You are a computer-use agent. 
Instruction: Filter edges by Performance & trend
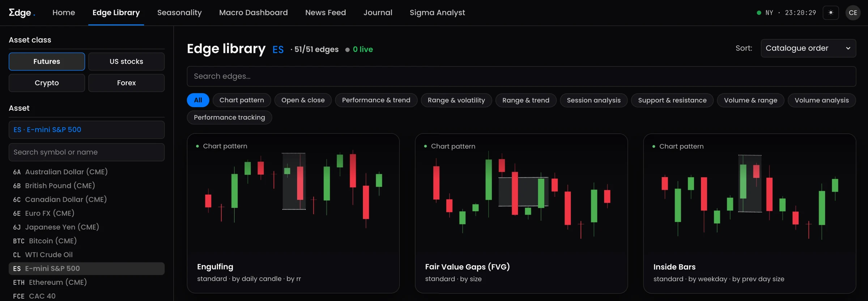376,100
